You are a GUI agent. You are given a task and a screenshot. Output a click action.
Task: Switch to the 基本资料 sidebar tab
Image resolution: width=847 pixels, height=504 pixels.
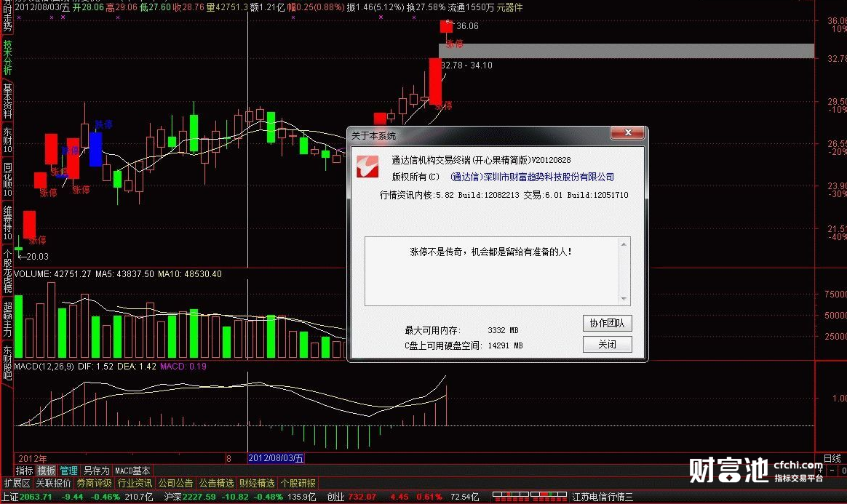tap(7, 100)
